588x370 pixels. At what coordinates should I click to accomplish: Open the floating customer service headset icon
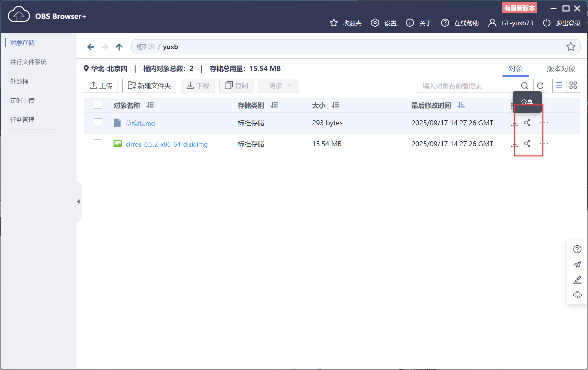tap(577, 295)
